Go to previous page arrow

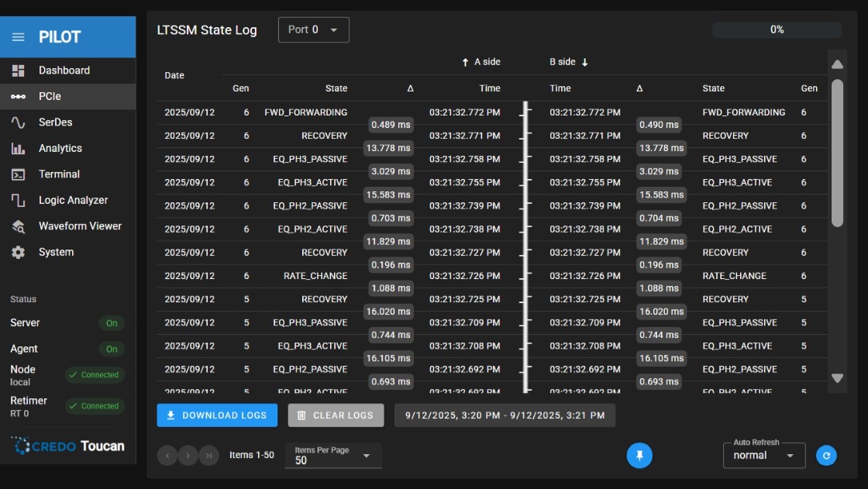coord(167,456)
